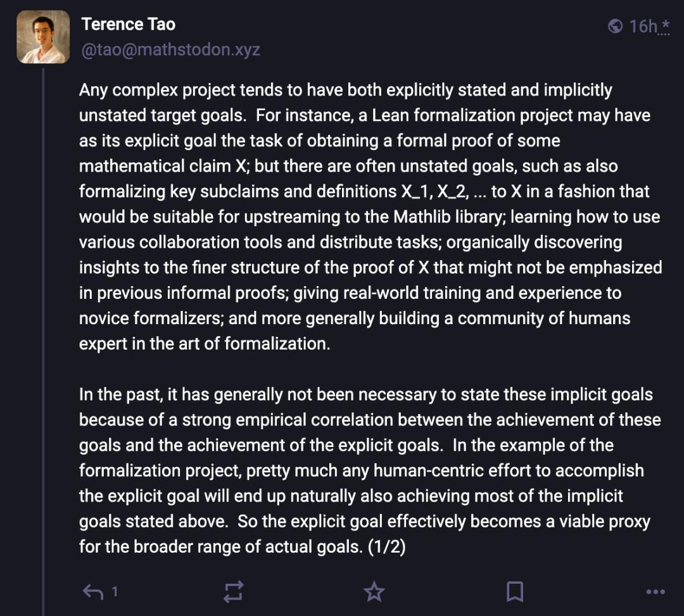This screenshot has width=684, height=616.
Task: Open the post via 16h timestamp
Action: point(643,26)
